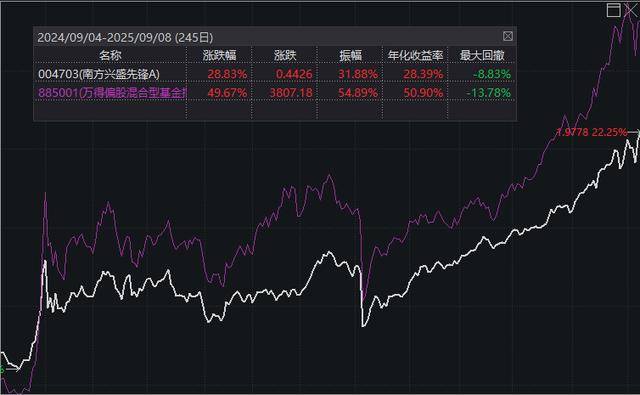Screen dimensions: 640x395
Task: Click the 28.39% annualized return value
Action: coord(423,74)
